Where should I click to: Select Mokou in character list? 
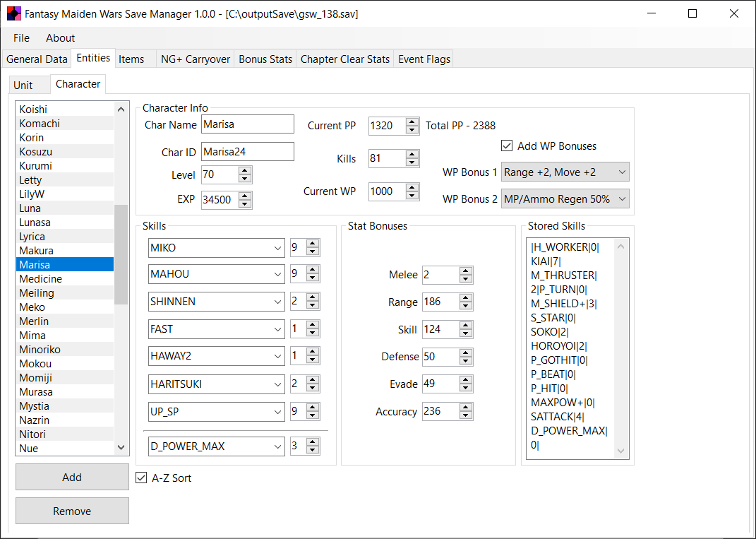65,363
